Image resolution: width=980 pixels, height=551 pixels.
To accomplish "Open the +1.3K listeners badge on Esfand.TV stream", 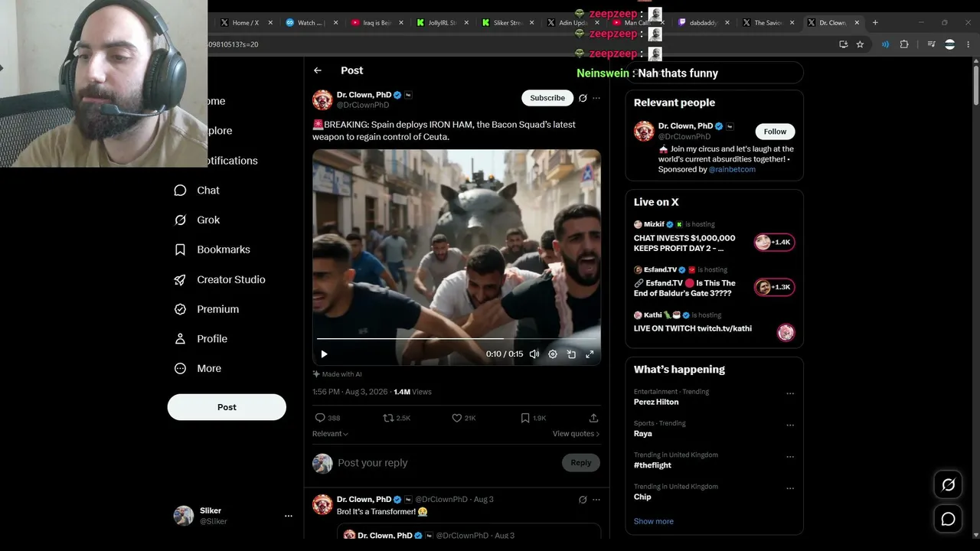I will coord(775,288).
